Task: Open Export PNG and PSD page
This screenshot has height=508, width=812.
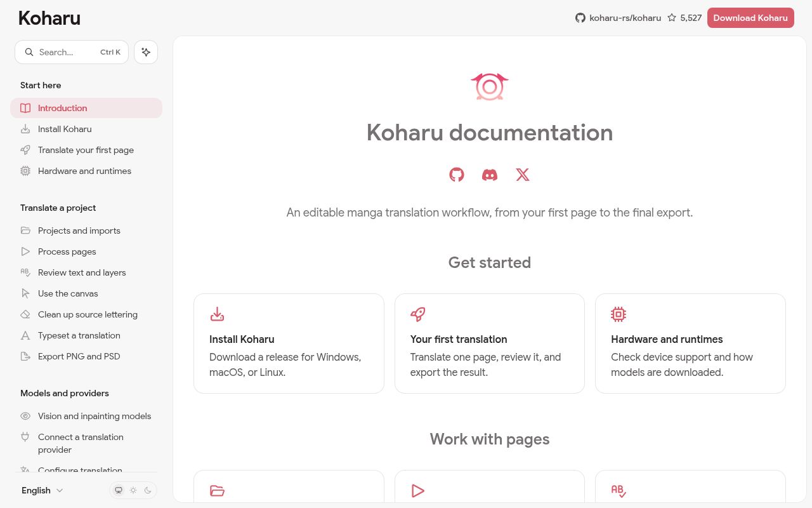Action: (86, 356)
